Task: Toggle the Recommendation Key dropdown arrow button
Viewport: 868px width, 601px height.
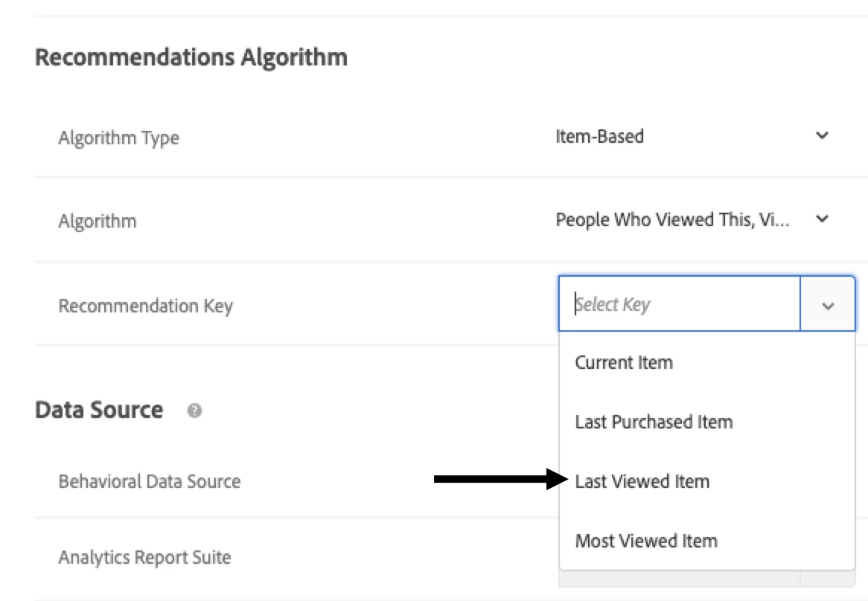Action: [x=828, y=304]
